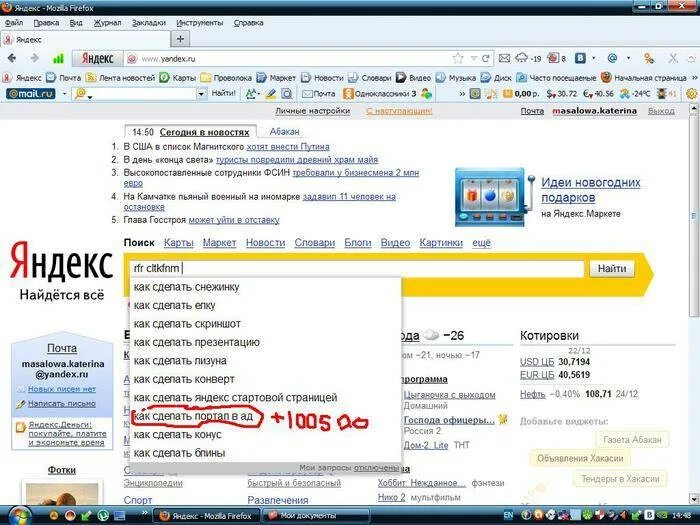Click the green signal bars icon
700x525 pixels.
[58, 58]
